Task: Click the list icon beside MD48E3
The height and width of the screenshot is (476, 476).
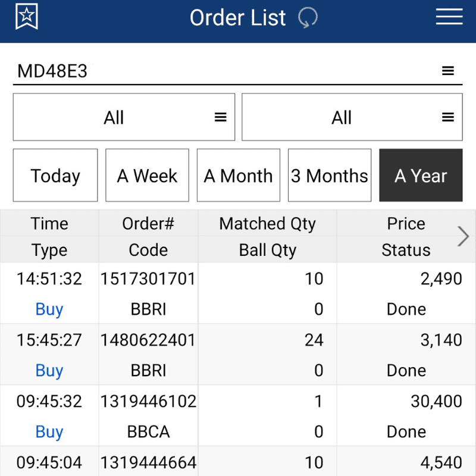Action: click(448, 70)
